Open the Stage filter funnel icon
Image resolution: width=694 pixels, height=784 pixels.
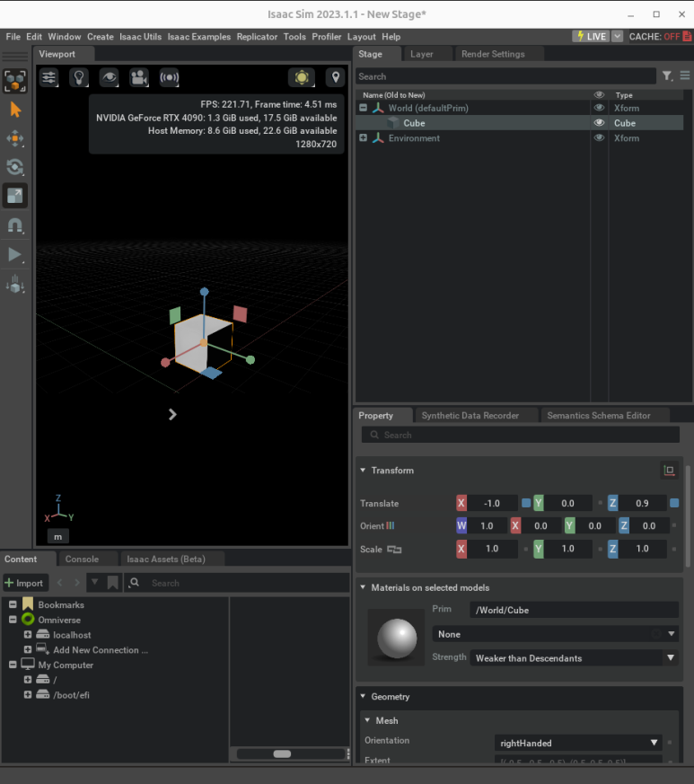click(x=667, y=76)
